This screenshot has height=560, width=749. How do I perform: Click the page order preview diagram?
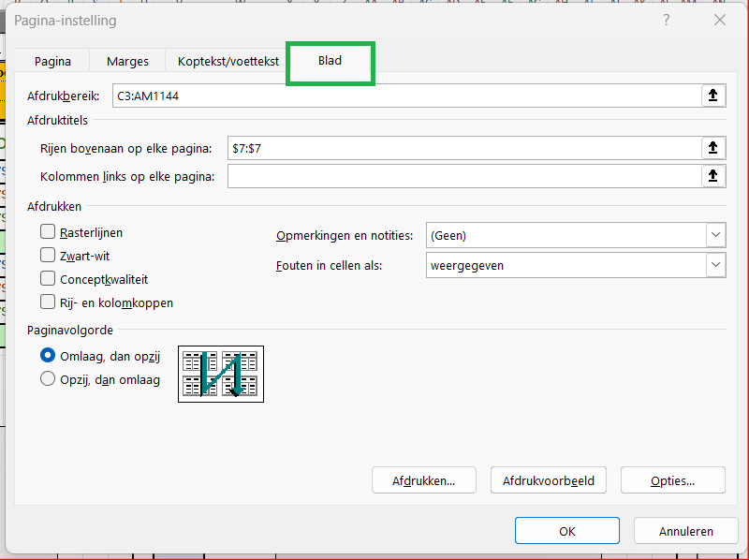click(x=221, y=374)
